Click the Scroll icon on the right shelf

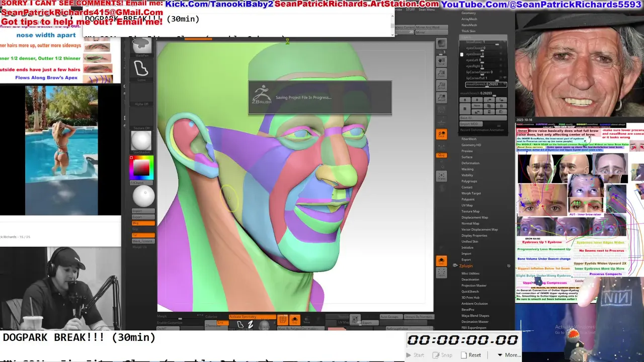pyautogui.click(x=441, y=61)
